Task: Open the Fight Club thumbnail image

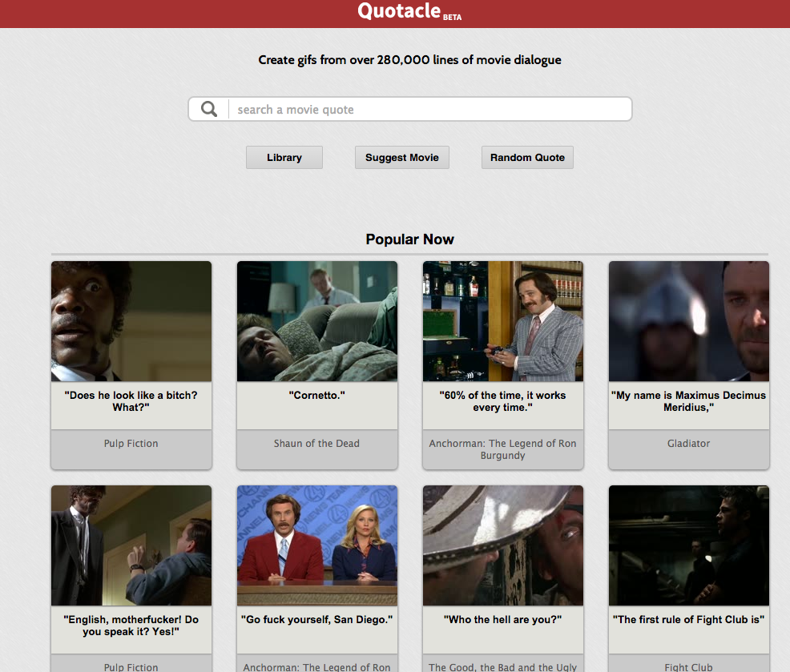Action: click(x=689, y=545)
